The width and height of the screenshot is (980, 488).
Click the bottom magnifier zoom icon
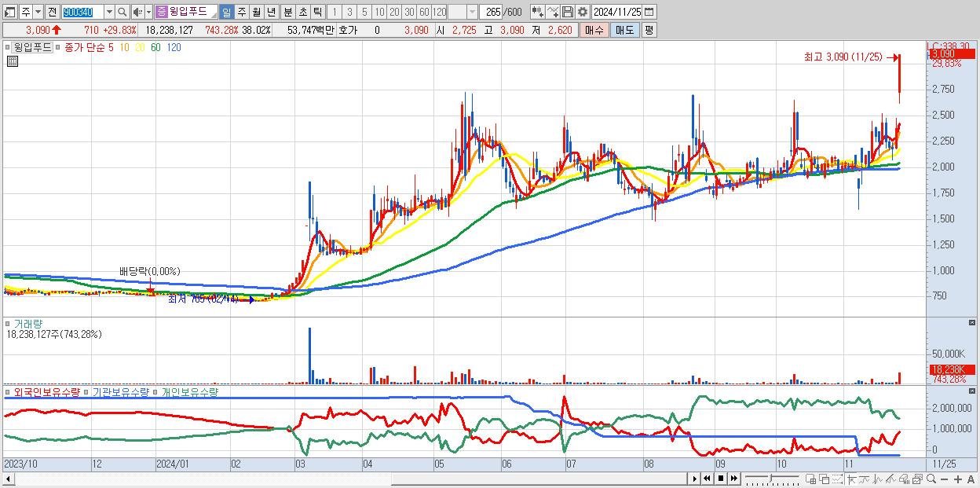[x=931, y=479]
